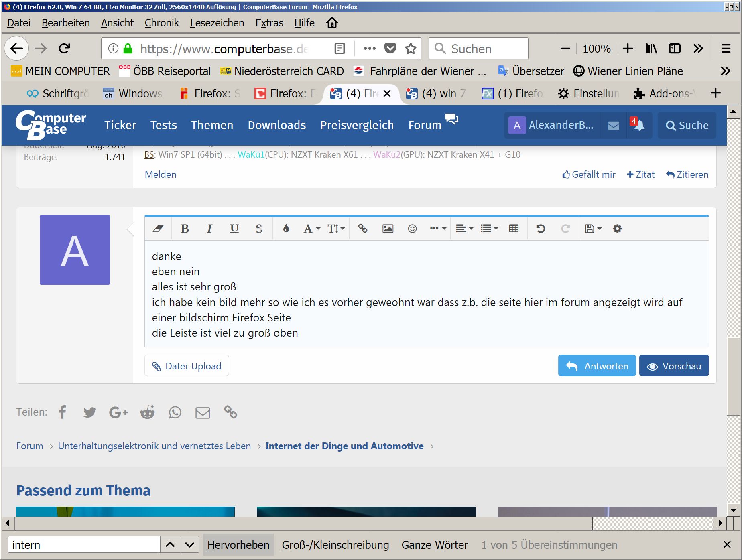Toggle reader view icon in address bar
The width and height of the screenshot is (742, 560).
[x=339, y=49]
